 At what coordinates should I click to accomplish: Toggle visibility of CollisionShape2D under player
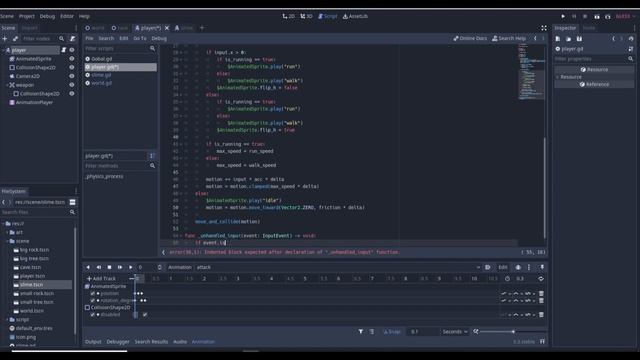(72, 67)
